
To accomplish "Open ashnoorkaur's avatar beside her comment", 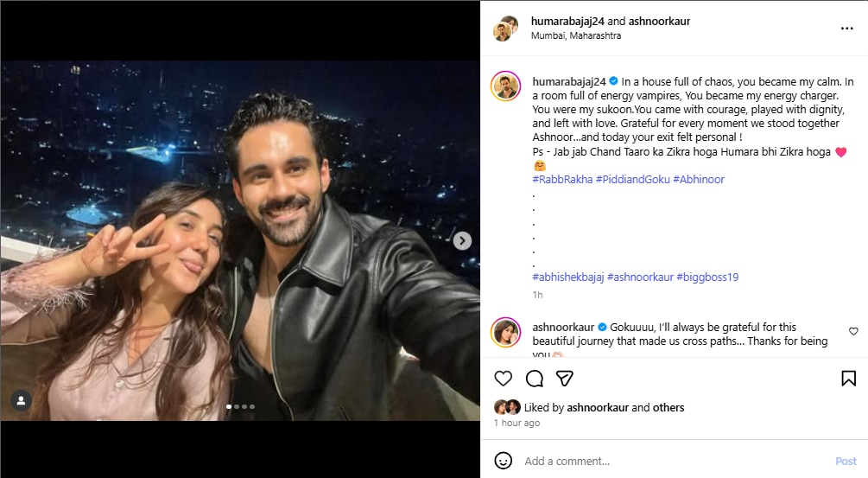I will click(505, 333).
